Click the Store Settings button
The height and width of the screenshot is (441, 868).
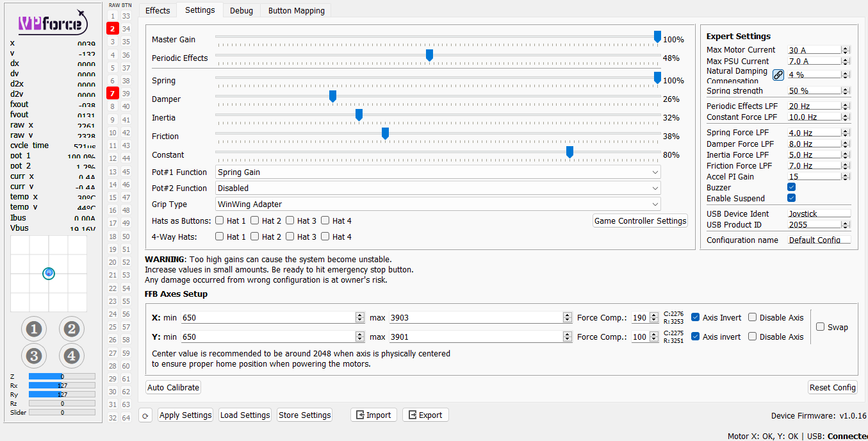point(305,415)
